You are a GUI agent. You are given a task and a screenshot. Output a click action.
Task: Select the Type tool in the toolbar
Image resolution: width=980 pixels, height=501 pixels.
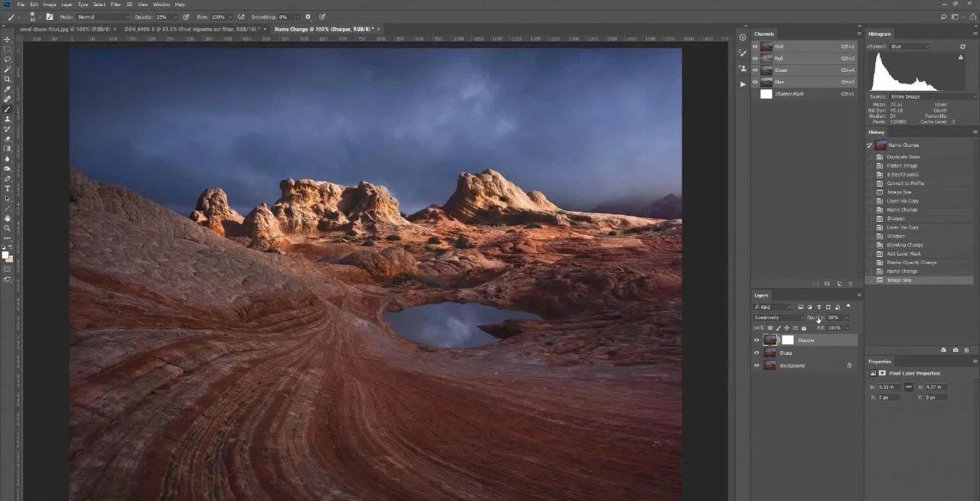click(8, 188)
